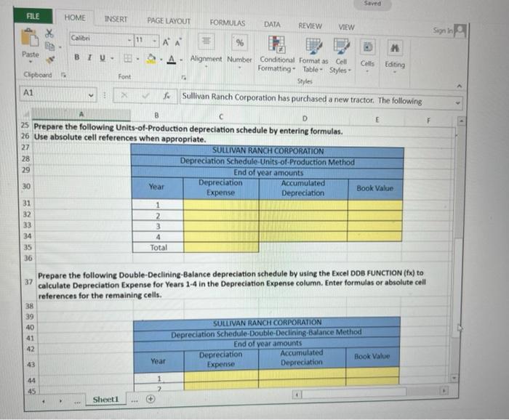
Task: Open Cell Styles
Action: tap(340, 56)
